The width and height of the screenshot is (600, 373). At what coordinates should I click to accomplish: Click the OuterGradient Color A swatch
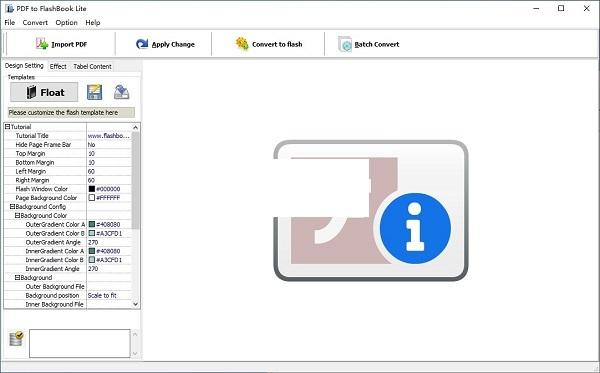pyautogui.click(x=92, y=225)
